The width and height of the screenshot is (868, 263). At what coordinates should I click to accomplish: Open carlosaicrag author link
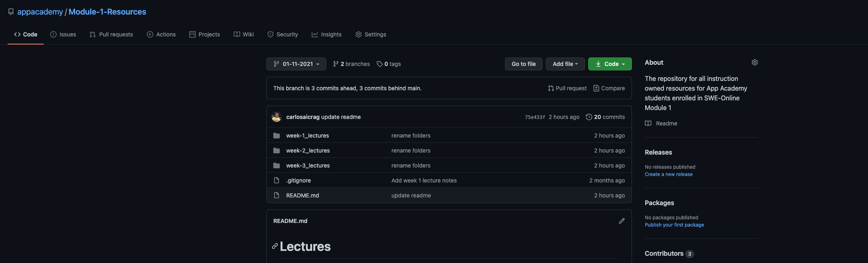[303, 117]
